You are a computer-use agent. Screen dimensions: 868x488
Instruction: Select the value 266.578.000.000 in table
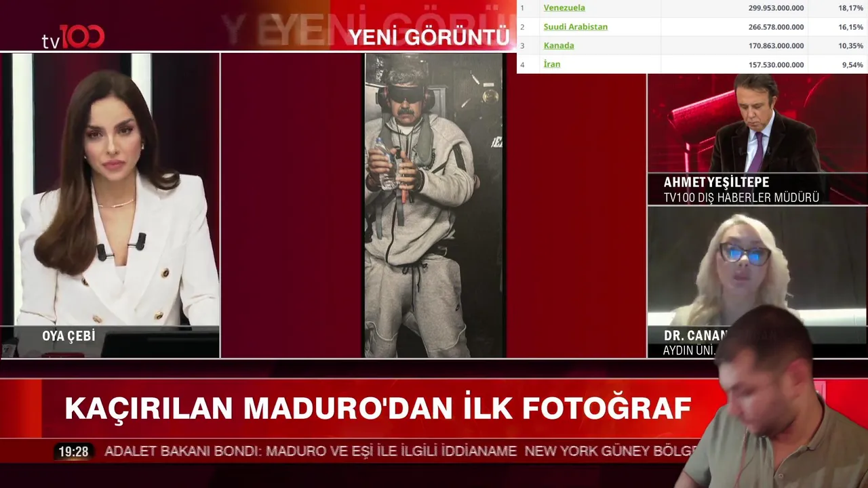tap(776, 27)
